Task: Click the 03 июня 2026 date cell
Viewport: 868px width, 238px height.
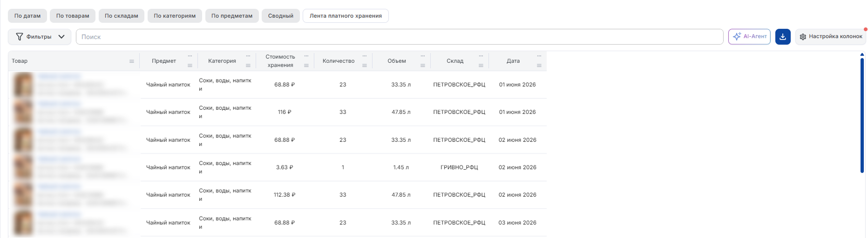Action: pos(517,223)
